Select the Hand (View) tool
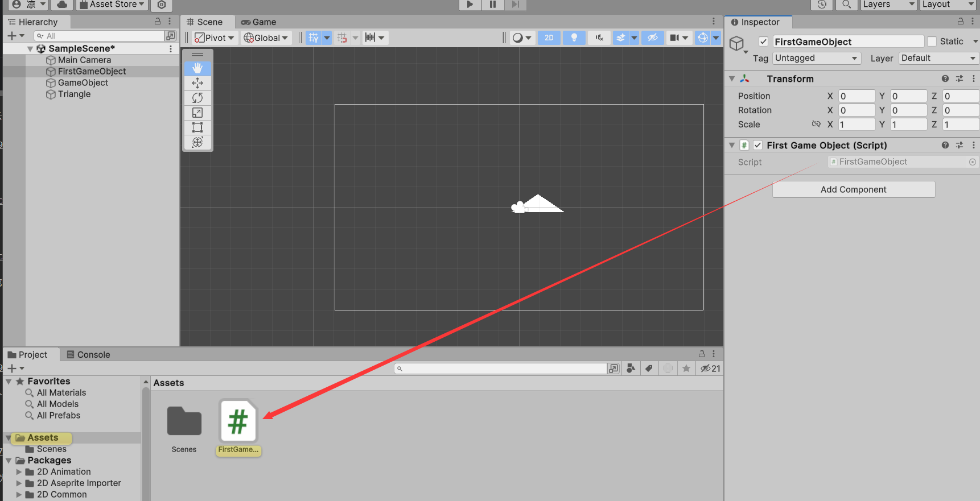The width and height of the screenshot is (980, 501). pyautogui.click(x=197, y=68)
